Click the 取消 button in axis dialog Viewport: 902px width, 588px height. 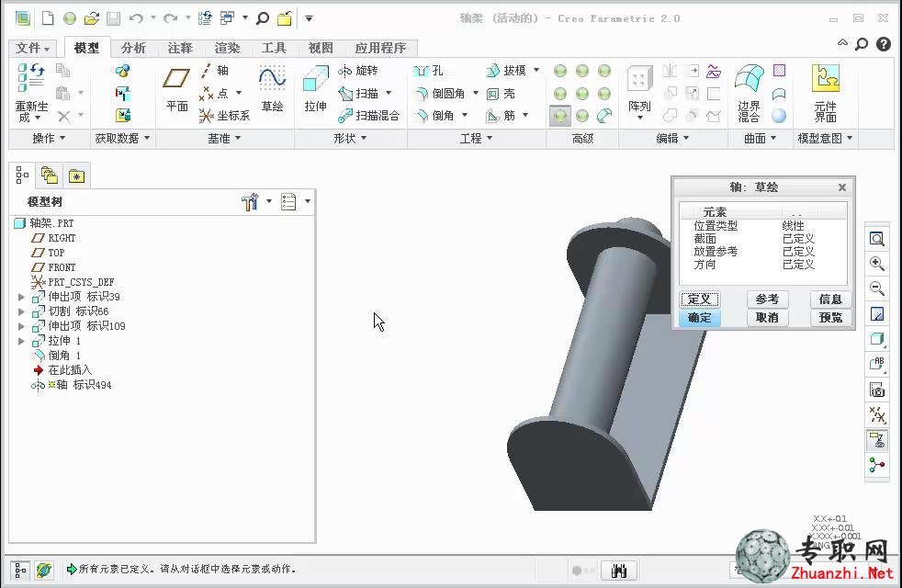click(767, 318)
